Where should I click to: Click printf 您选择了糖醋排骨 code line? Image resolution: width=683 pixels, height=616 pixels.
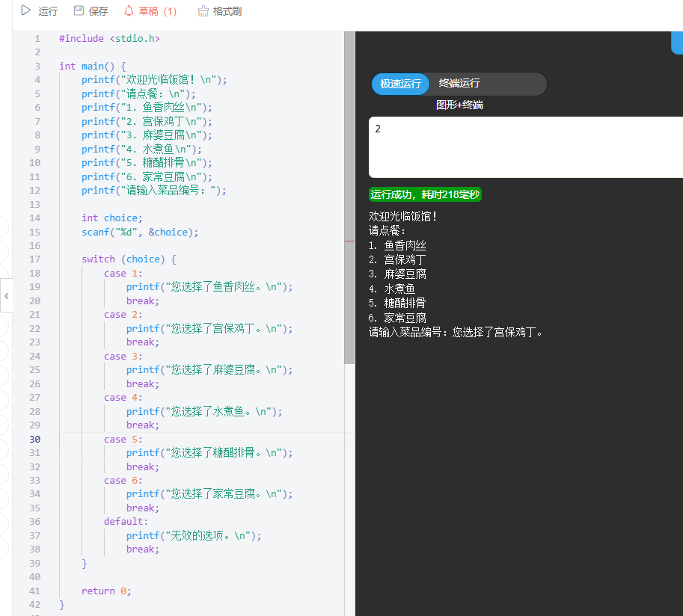tap(209, 453)
